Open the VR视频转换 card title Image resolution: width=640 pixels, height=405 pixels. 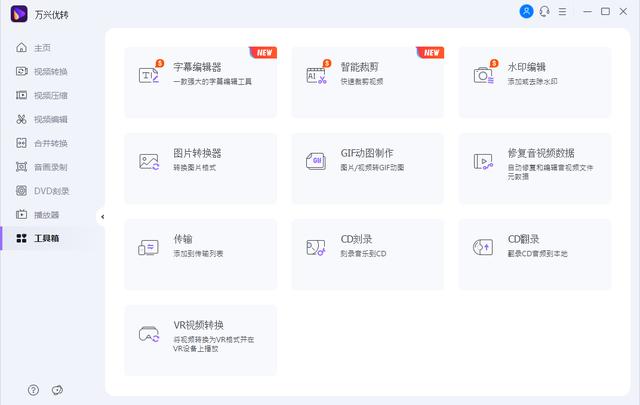[x=199, y=325]
